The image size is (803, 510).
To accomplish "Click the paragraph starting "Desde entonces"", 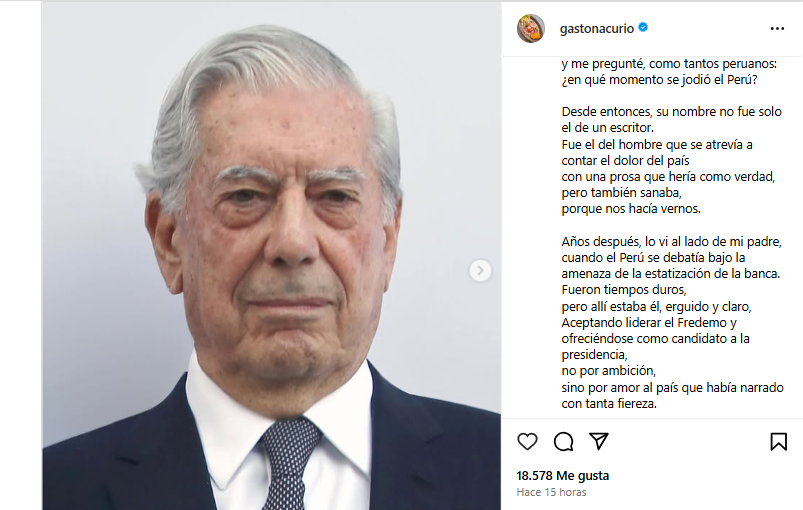I will point(671,160).
